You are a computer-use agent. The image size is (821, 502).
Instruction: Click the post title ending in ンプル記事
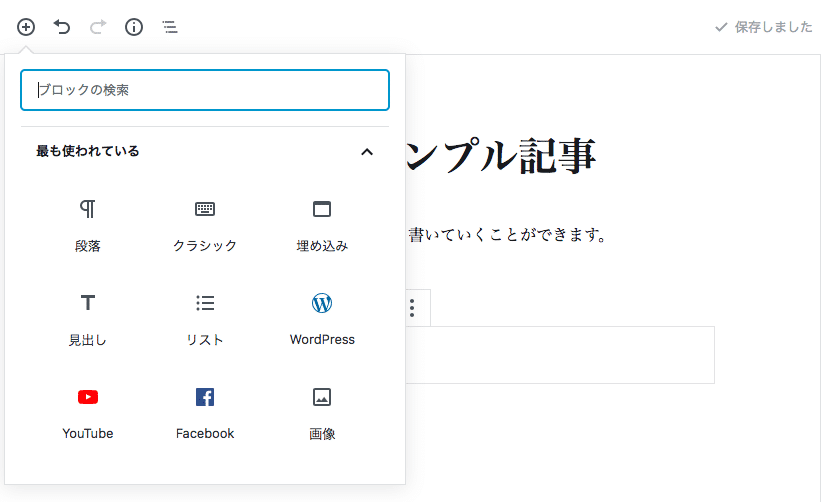coord(501,155)
